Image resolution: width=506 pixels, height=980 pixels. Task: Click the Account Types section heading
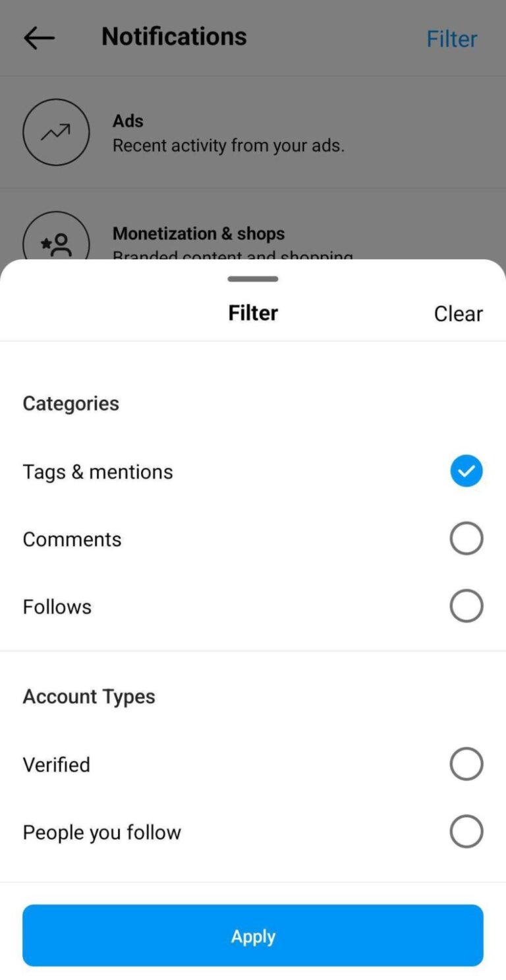click(x=89, y=696)
